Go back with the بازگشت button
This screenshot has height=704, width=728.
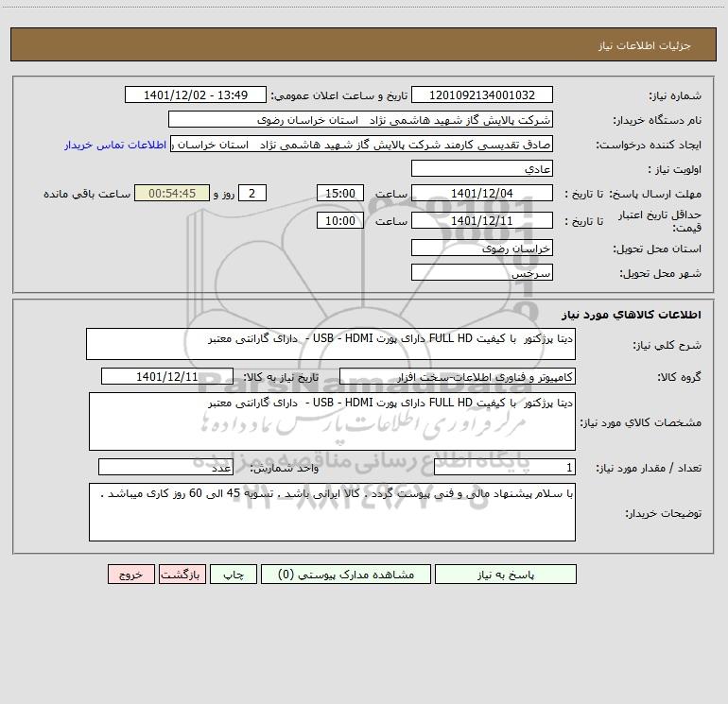pos(182,574)
